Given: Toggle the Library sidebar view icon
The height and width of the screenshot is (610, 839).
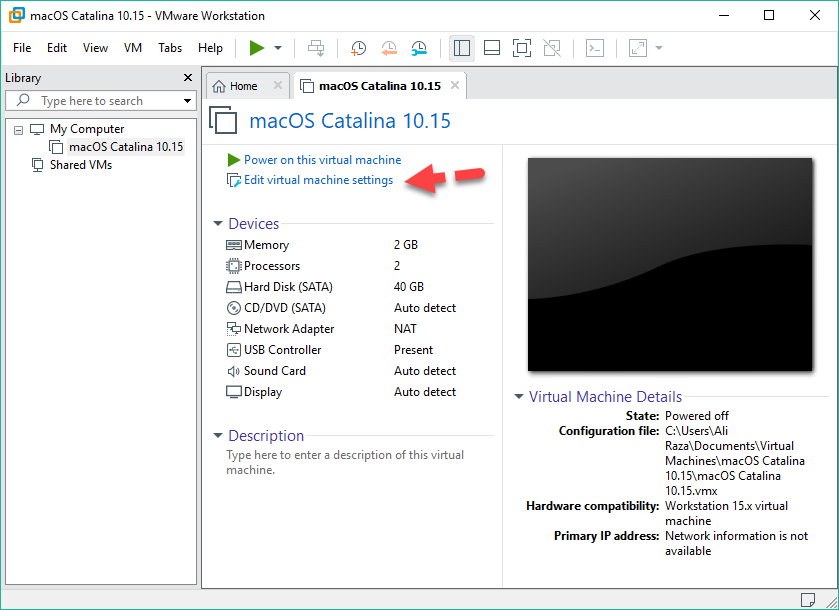Looking at the screenshot, I should [x=461, y=48].
